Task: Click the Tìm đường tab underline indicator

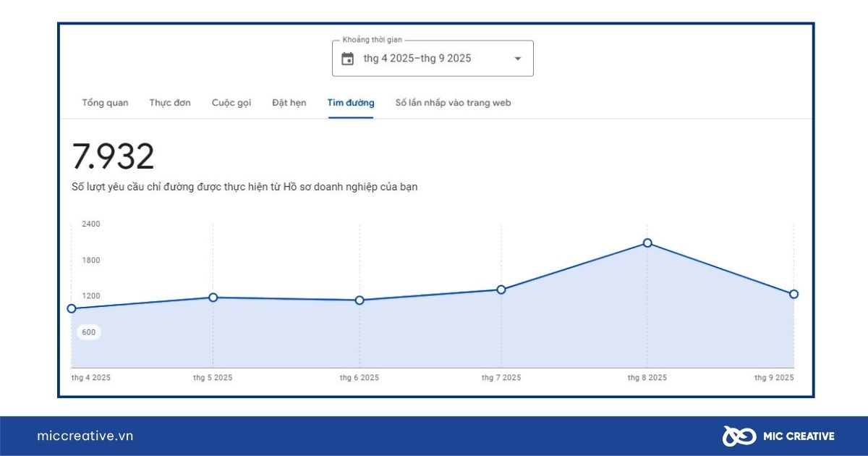Action: point(351,117)
